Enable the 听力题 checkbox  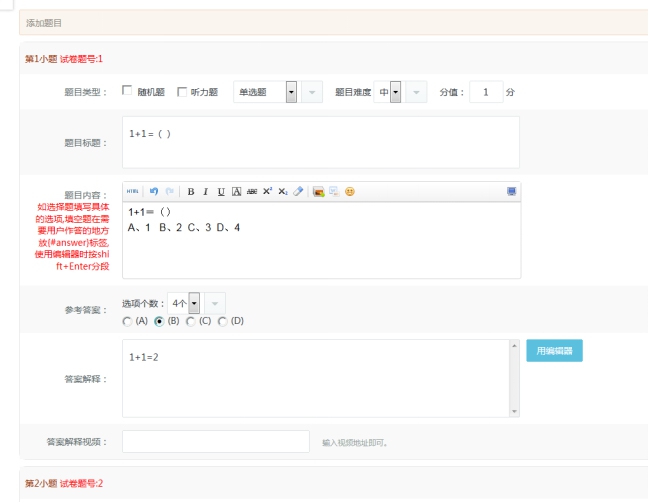click(x=182, y=91)
